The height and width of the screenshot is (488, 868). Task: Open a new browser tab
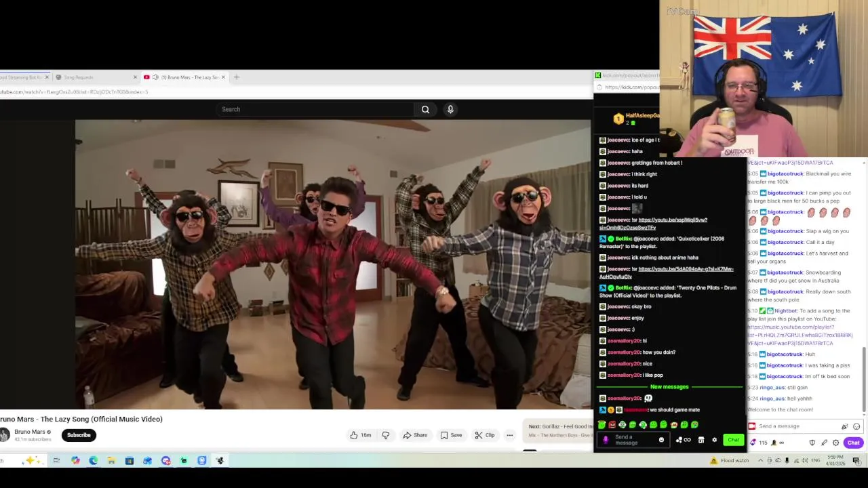(x=236, y=77)
